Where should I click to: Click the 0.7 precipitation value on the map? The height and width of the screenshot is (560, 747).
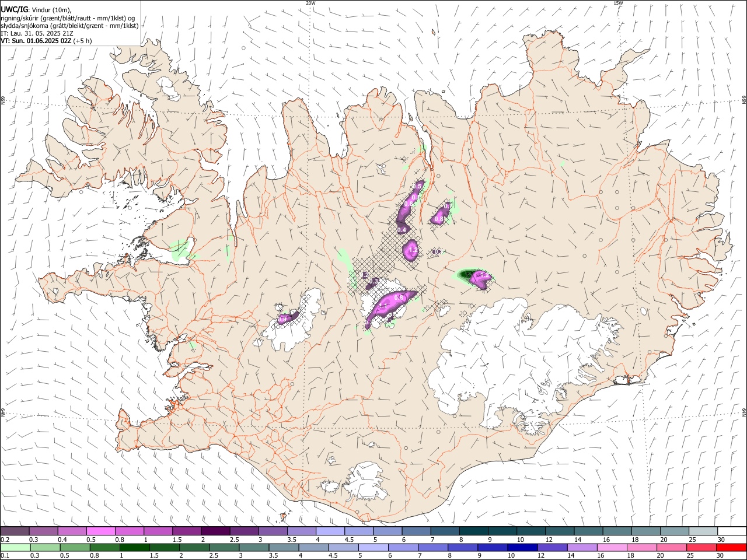coord(447,206)
